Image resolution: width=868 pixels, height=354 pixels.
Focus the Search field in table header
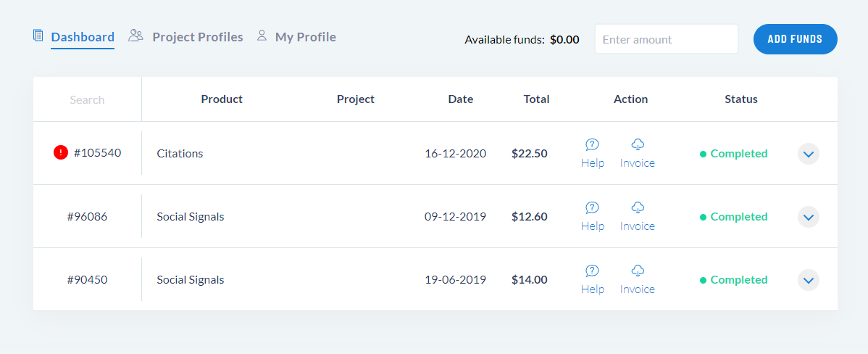[87, 99]
